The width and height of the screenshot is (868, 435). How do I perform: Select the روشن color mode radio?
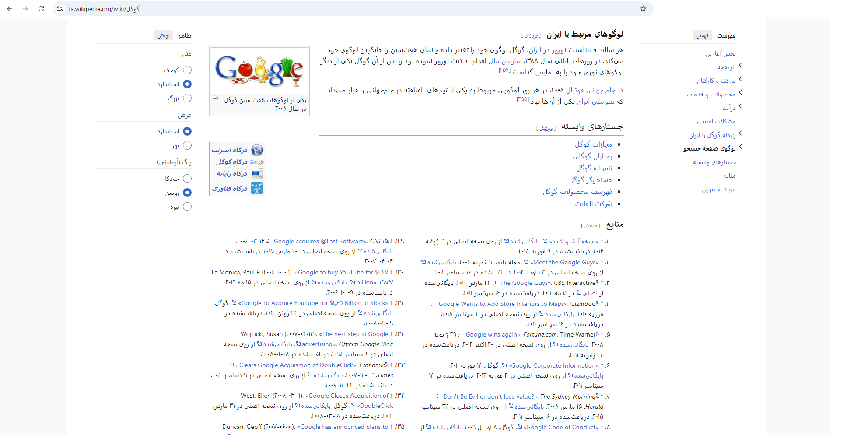[187, 193]
